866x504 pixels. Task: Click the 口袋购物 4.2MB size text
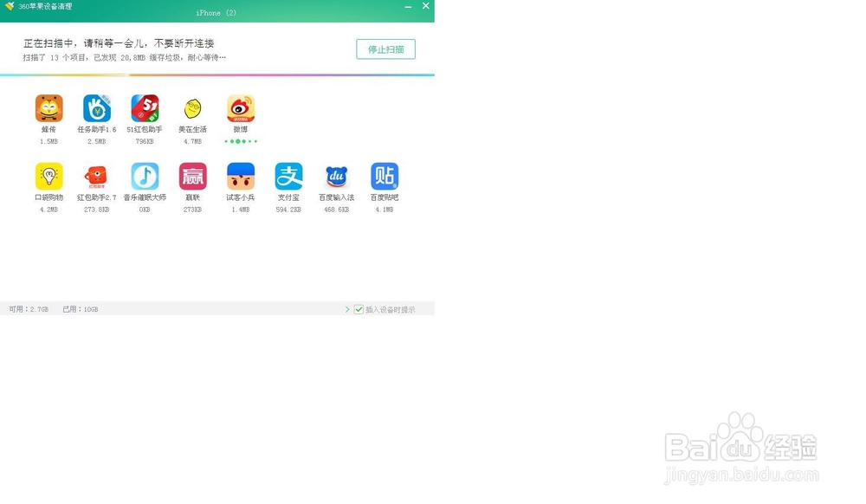click(x=48, y=210)
